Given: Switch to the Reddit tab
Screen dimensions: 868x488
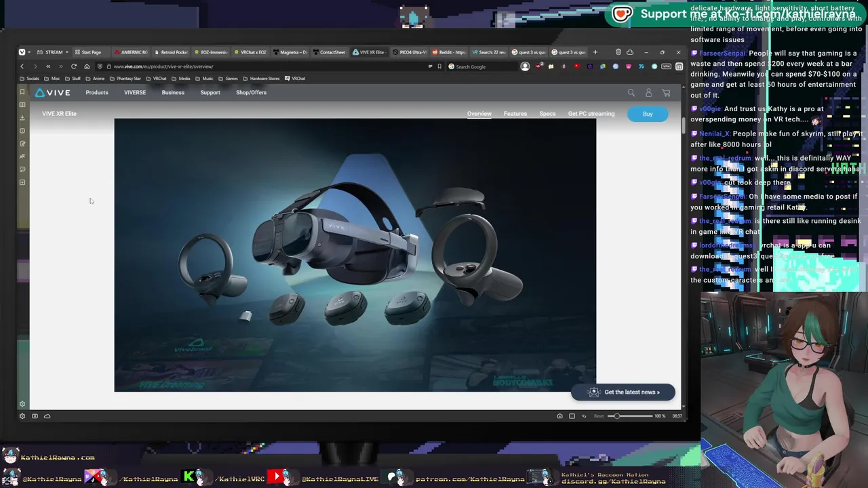Looking at the screenshot, I should click(x=449, y=52).
